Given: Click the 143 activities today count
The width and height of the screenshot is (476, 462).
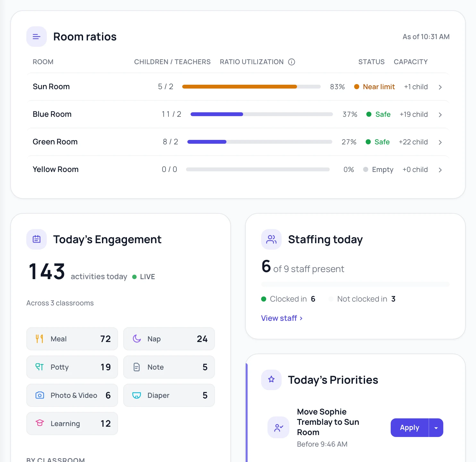Looking at the screenshot, I should 47,271.
